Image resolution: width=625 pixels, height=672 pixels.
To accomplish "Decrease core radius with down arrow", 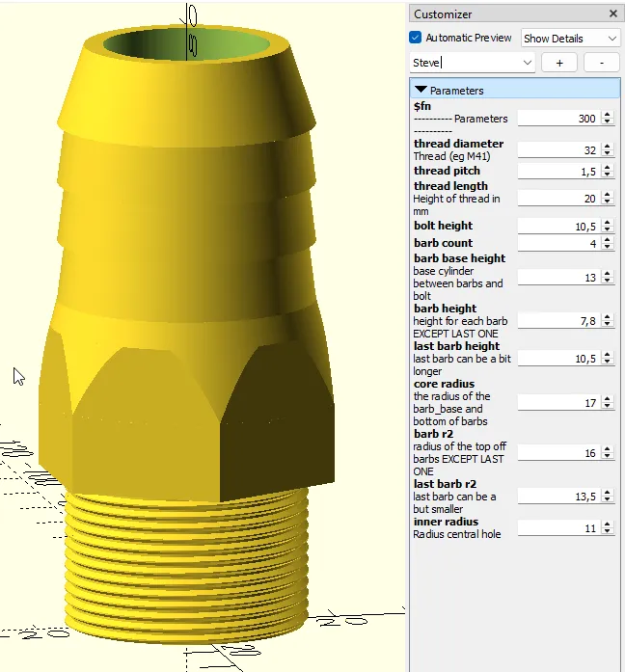I will [607, 406].
